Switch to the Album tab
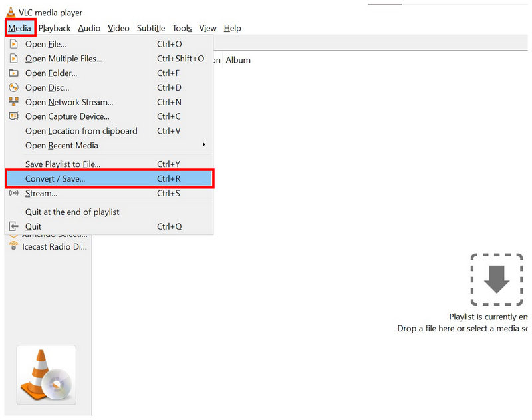This screenshot has width=532, height=420. (x=238, y=59)
